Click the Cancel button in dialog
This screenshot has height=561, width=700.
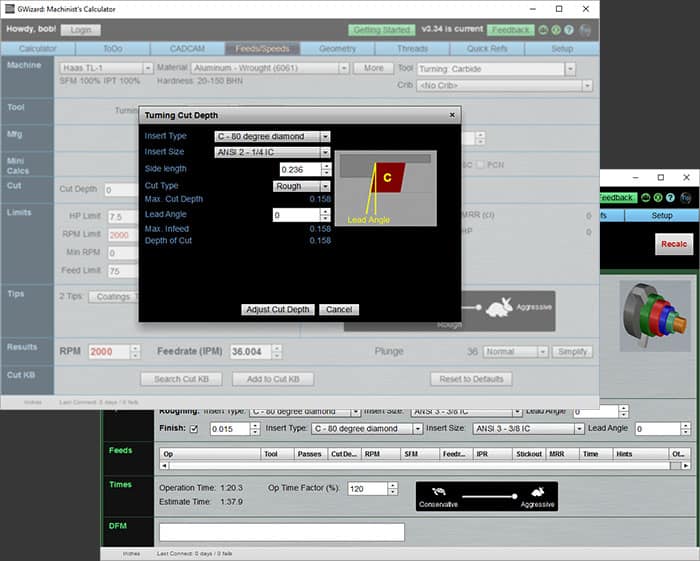pyautogui.click(x=339, y=309)
